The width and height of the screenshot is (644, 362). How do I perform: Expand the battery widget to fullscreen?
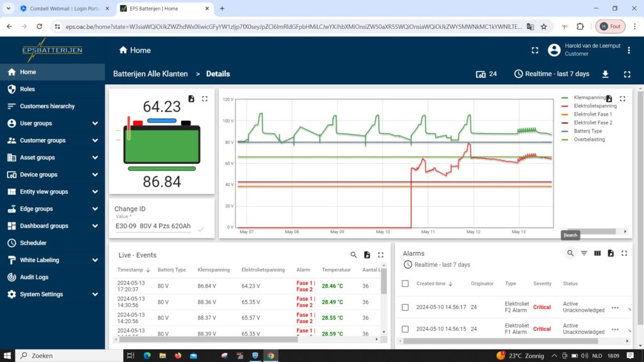(204, 99)
